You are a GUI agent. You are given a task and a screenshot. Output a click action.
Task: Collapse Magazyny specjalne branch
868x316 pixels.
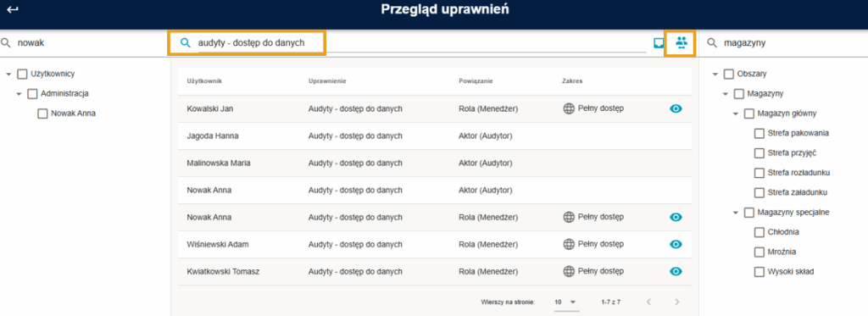pyautogui.click(x=736, y=213)
